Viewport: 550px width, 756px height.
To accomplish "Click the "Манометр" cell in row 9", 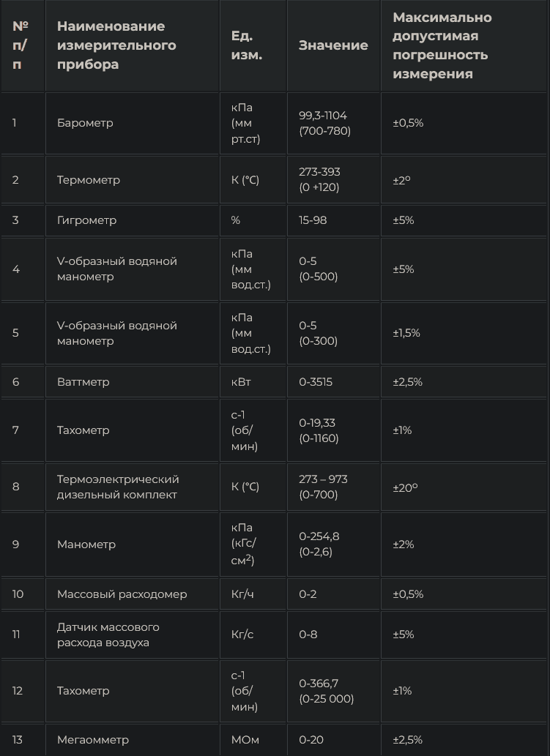I will [x=86, y=544].
